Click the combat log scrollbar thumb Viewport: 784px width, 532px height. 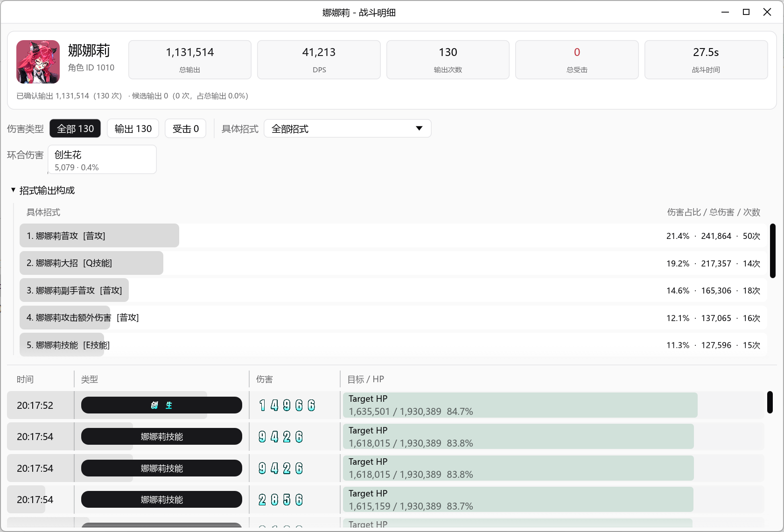click(770, 402)
